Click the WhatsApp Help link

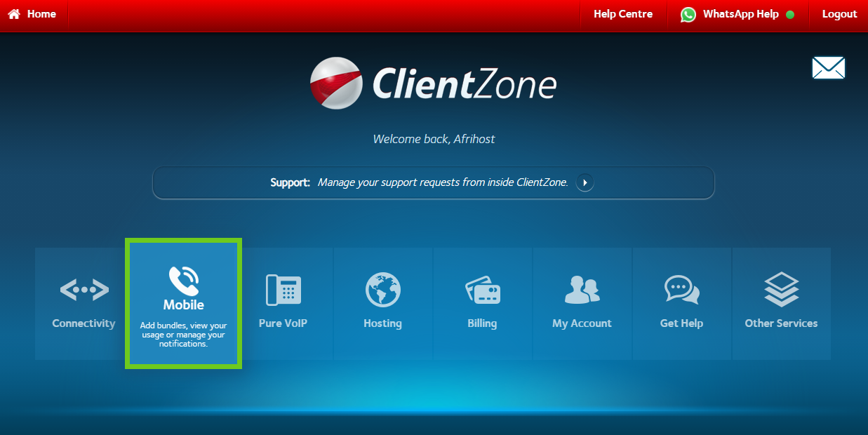(740, 14)
